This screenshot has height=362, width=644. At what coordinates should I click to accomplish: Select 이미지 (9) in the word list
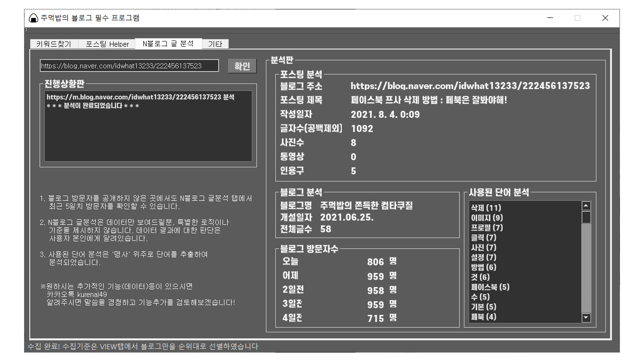pos(487,218)
